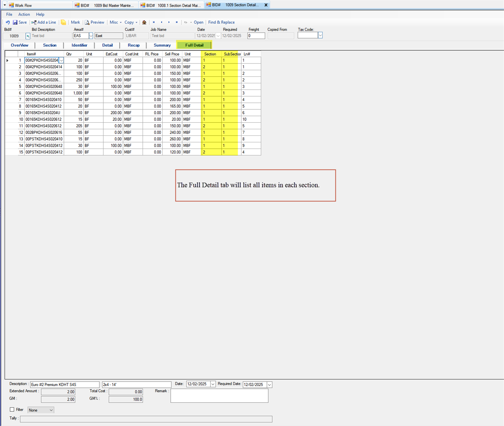
Task: Click the Freight input field
Action: (x=256, y=36)
